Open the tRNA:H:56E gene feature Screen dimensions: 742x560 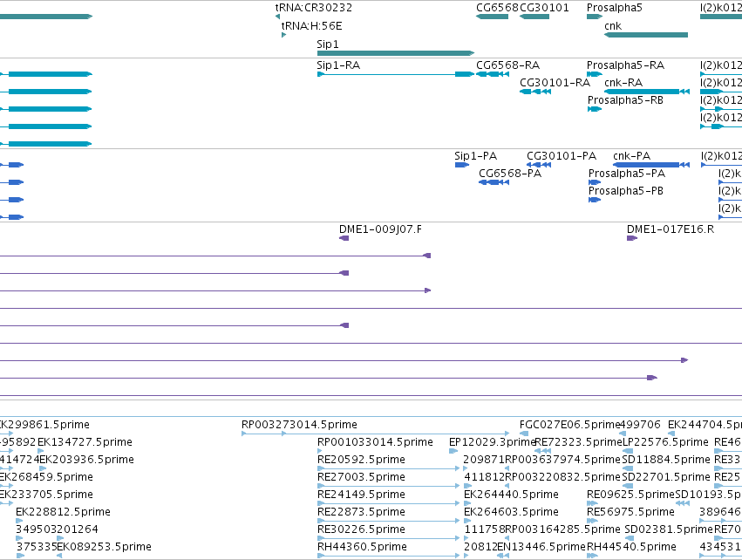click(283, 35)
